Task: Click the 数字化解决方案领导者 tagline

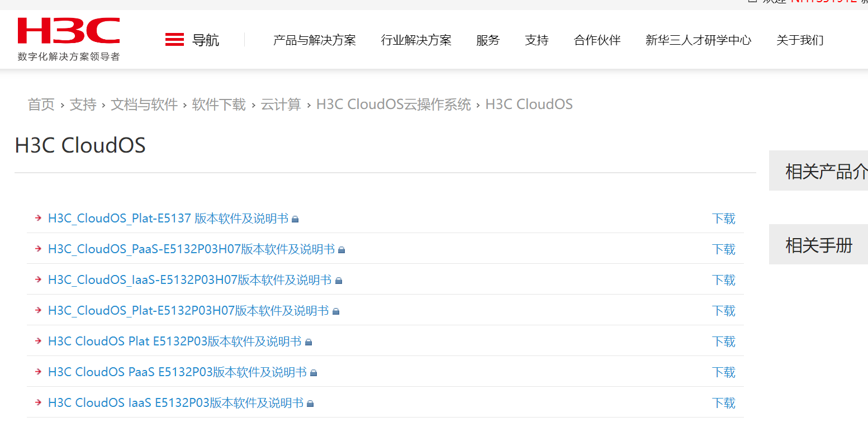Action: pos(69,56)
